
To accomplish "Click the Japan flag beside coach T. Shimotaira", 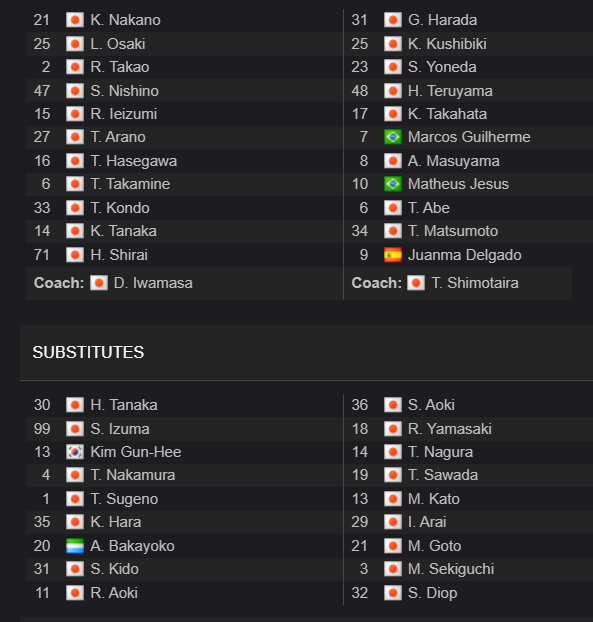I will coord(416,283).
